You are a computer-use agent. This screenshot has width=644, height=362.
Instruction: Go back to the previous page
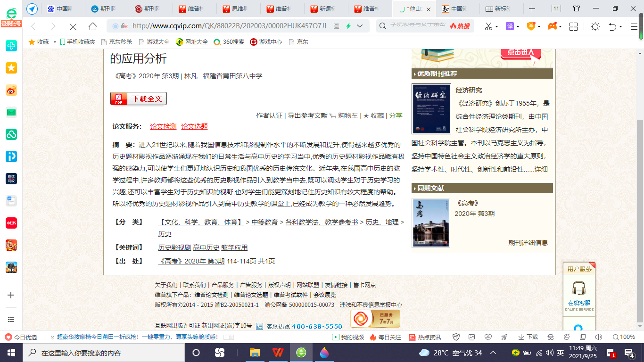pos(33,26)
